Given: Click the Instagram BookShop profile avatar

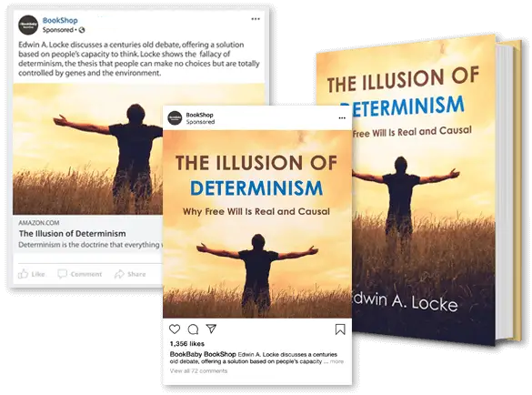Looking at the screenshot, I should click(x=175, y=117).
